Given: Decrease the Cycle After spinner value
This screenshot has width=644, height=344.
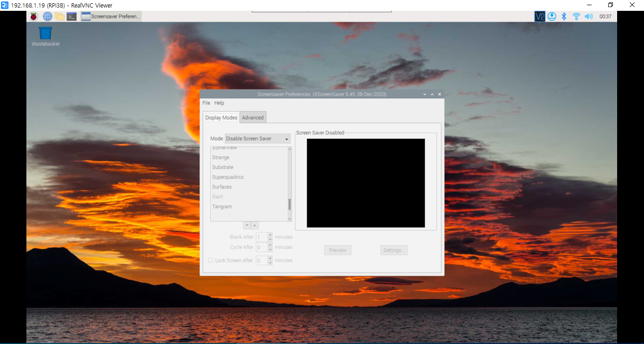Looking at the screenshot, I should [270, 249].
